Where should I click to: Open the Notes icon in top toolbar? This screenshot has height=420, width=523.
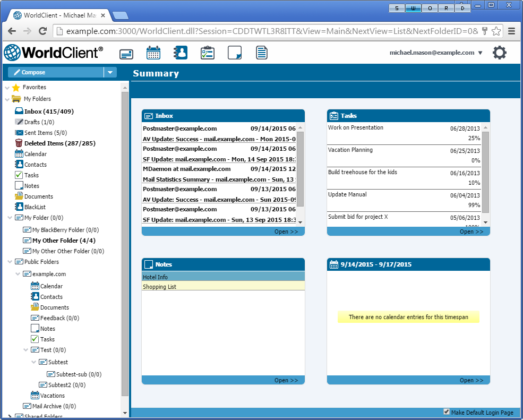pos(234,53)
